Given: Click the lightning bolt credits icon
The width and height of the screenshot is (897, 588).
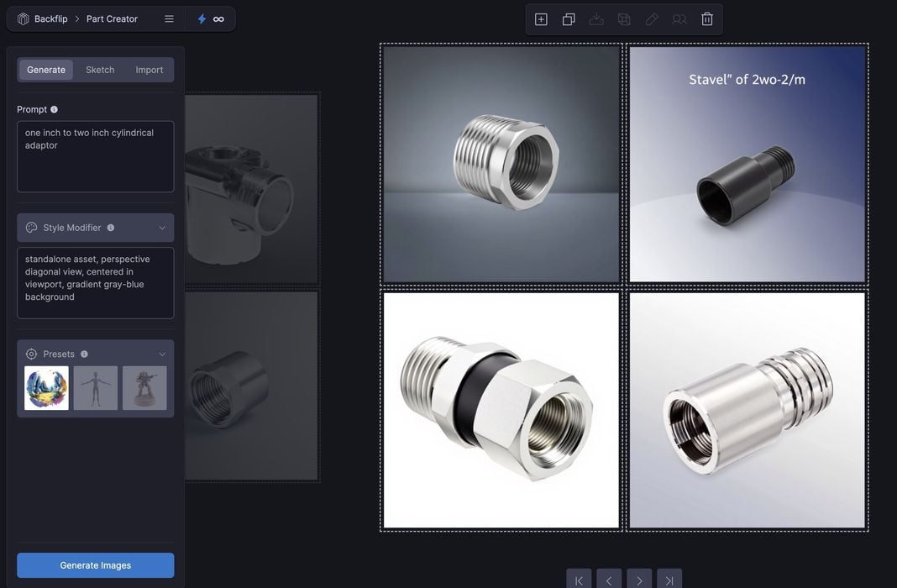Looking at the screenshot, I should point(202,18).
